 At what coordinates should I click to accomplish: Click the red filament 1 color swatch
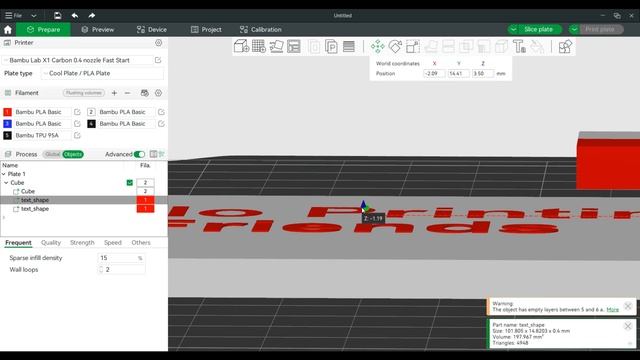click(7, 112)
